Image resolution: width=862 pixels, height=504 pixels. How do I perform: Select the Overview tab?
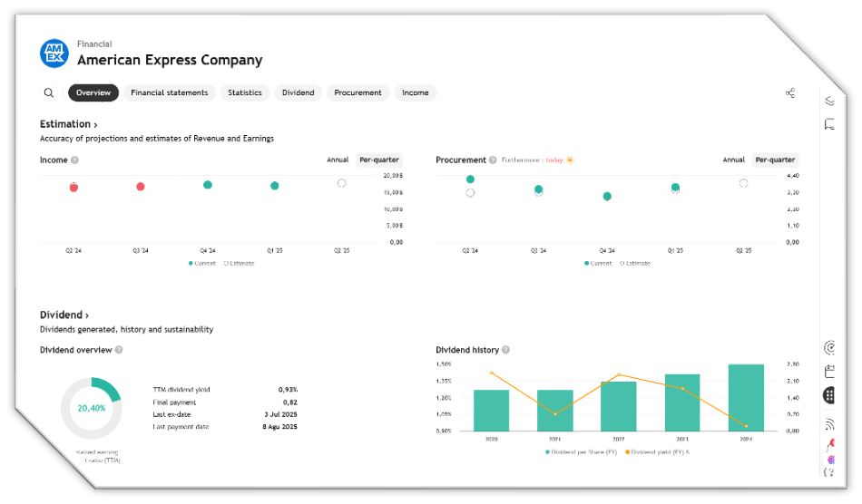(93, 92)
